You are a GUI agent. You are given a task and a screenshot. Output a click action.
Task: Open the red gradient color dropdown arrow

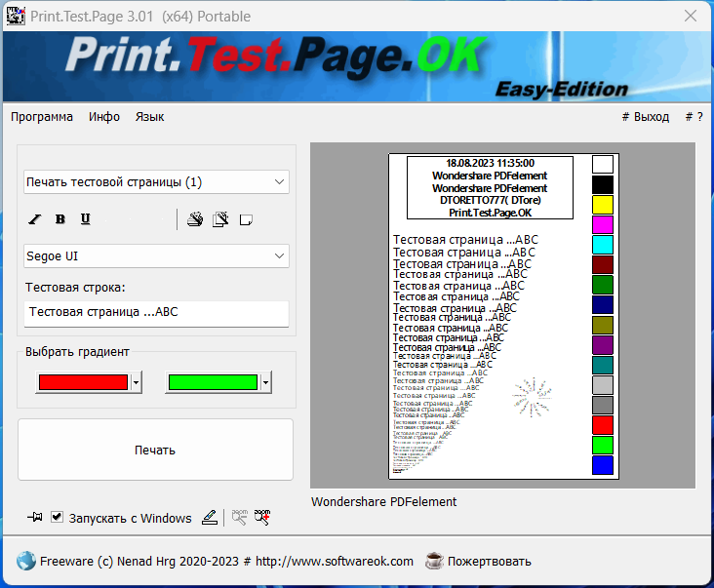point(137,382)
